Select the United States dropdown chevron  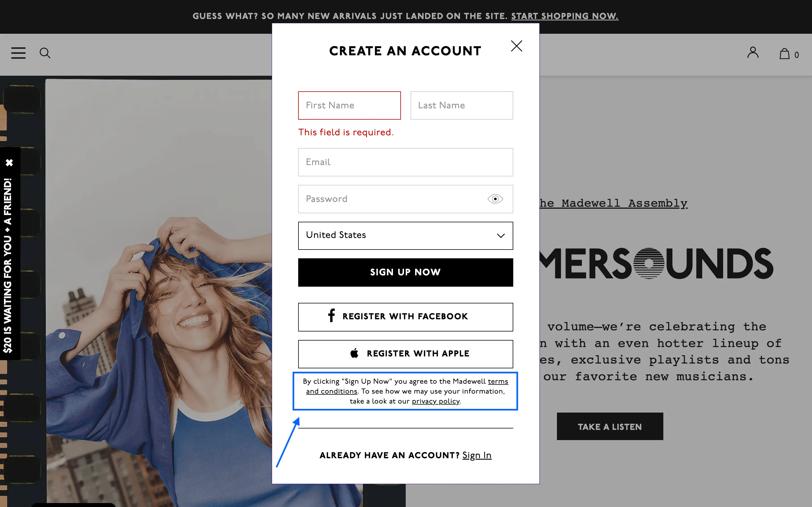click(501, 235)
